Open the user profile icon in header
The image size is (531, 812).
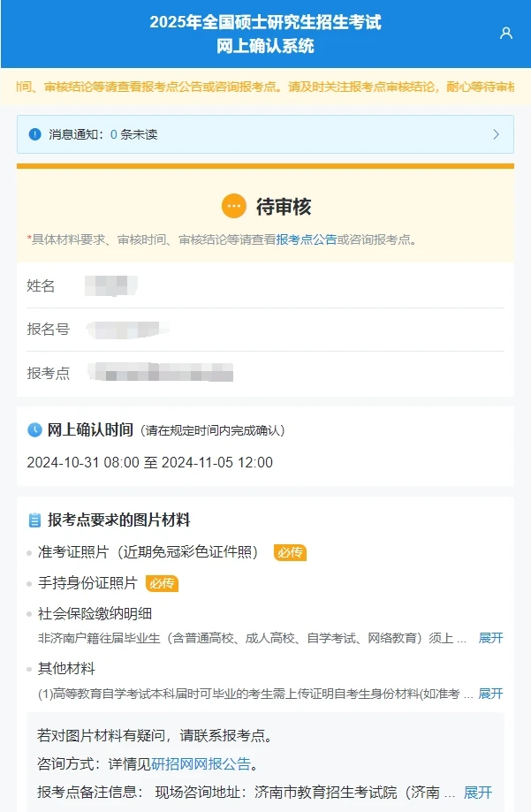[506, 34]
